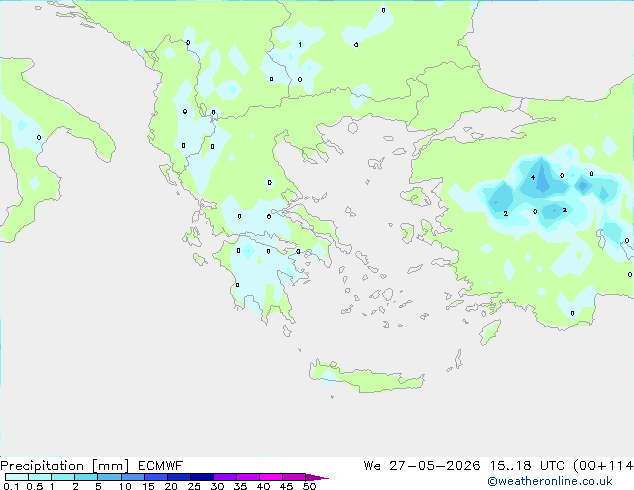Click the 35–40 mm violet legend swatch
Viewport: 634px width, 490px height.
[248, 477]
